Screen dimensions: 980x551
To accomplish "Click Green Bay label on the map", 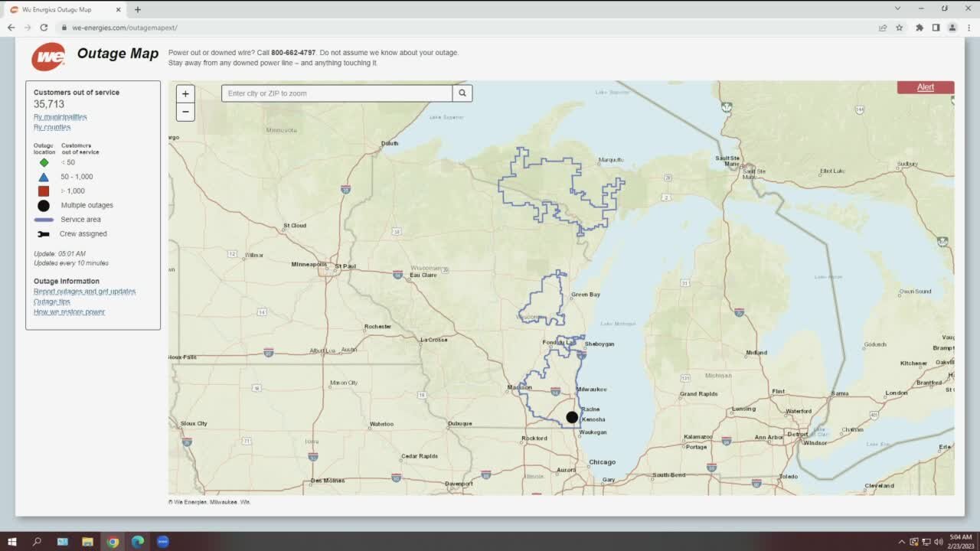I will pyautogui.click(x=586, y=295).
